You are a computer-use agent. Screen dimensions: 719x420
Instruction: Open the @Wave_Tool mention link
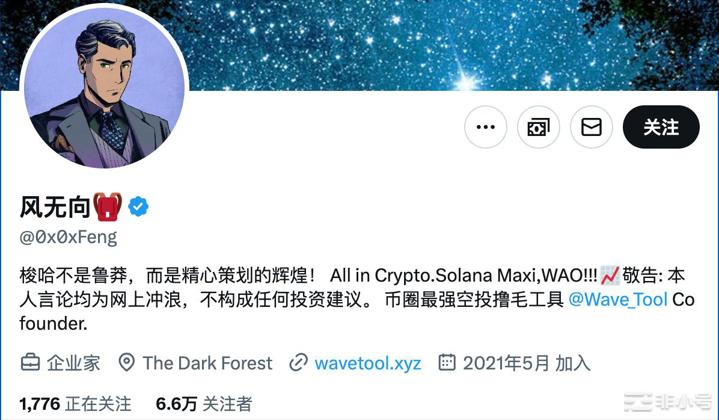pos(617,299)
